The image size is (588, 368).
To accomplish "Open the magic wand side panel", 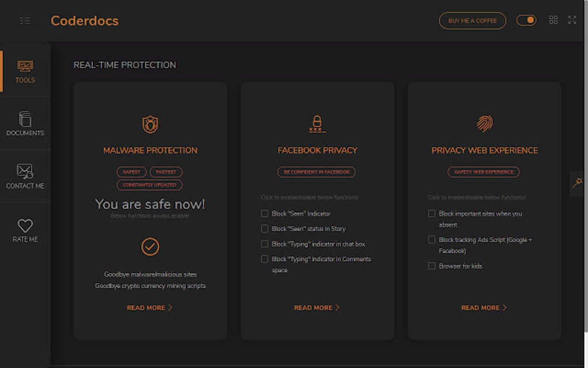I will point(577,183).
